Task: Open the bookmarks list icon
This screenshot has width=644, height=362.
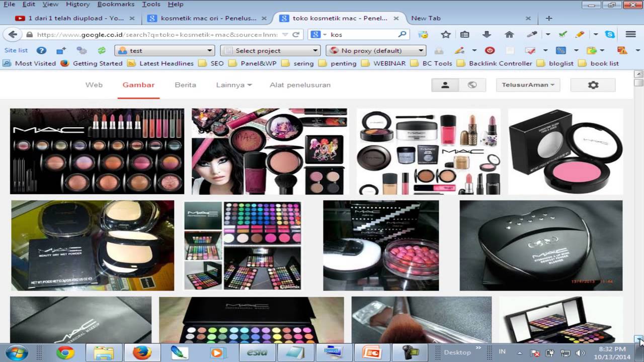Action: point(465,34)
